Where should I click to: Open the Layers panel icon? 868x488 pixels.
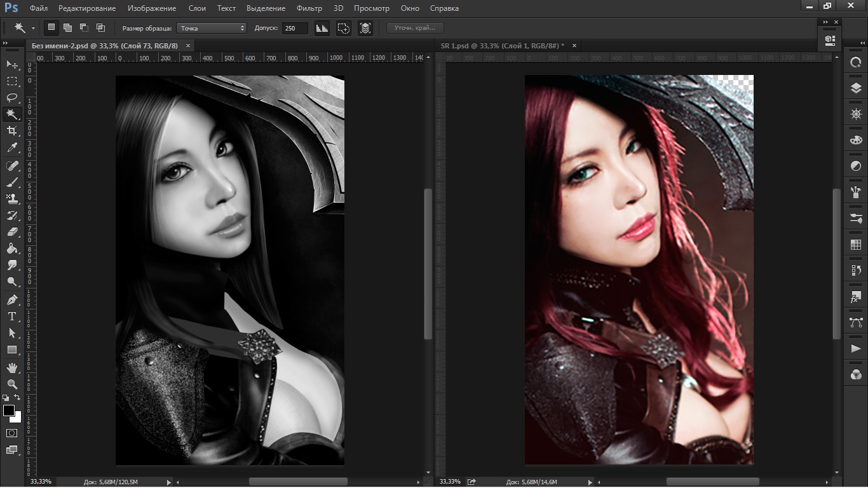856,89
